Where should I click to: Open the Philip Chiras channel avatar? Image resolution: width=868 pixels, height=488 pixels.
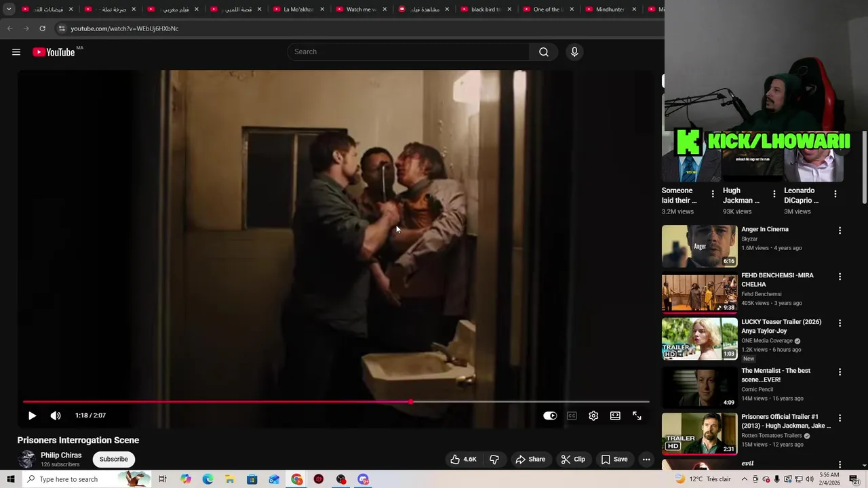tap(27, 459)
